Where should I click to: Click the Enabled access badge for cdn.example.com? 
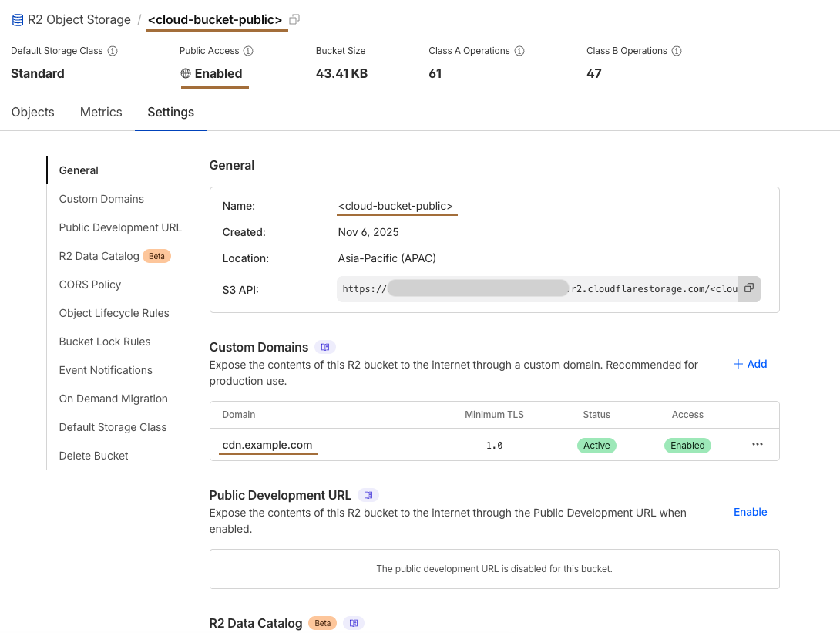(687, 445)
